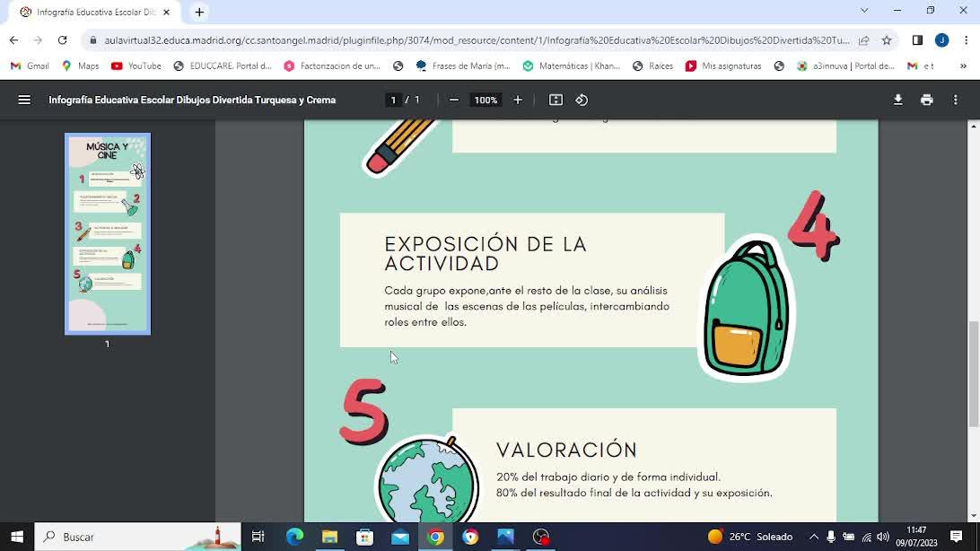Toggle the Chrome side panel
The height and width of the screenshot is (551, 980).
click(x=917, y=40)
